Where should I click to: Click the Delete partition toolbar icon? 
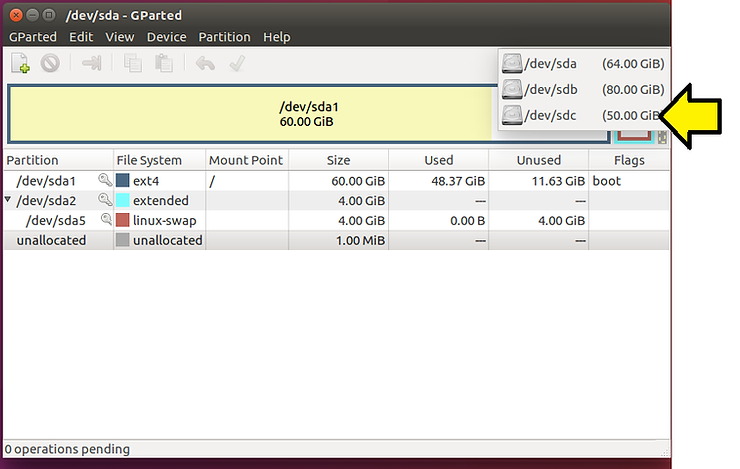click(50, 64)
